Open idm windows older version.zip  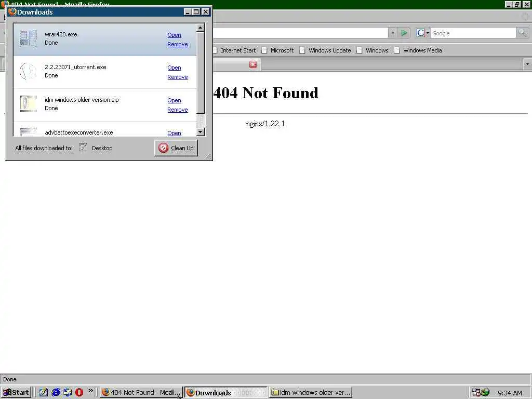pyautogui.click(x=174, y=100)
